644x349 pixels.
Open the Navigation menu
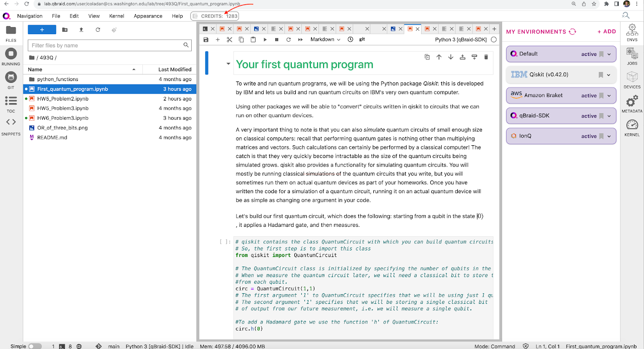click(30, 16)
